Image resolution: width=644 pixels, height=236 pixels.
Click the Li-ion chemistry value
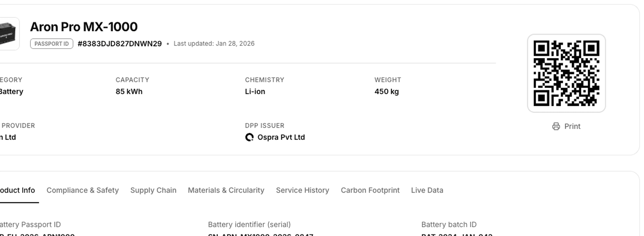255,92
